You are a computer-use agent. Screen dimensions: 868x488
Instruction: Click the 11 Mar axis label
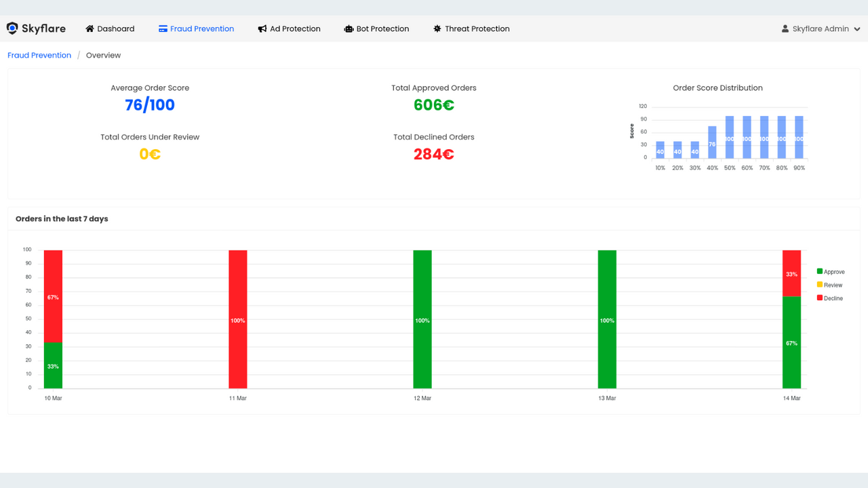point(238,399)
